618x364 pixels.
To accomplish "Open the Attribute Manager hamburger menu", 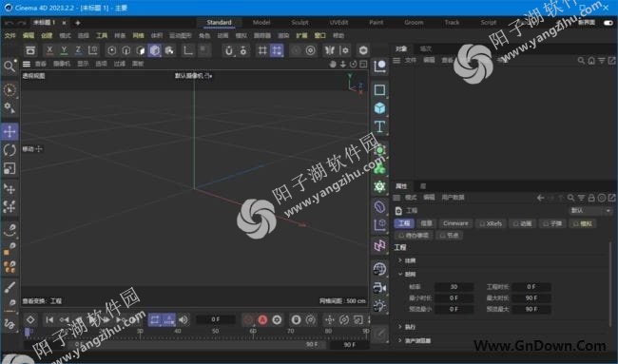I will click(x=396, y=198).
